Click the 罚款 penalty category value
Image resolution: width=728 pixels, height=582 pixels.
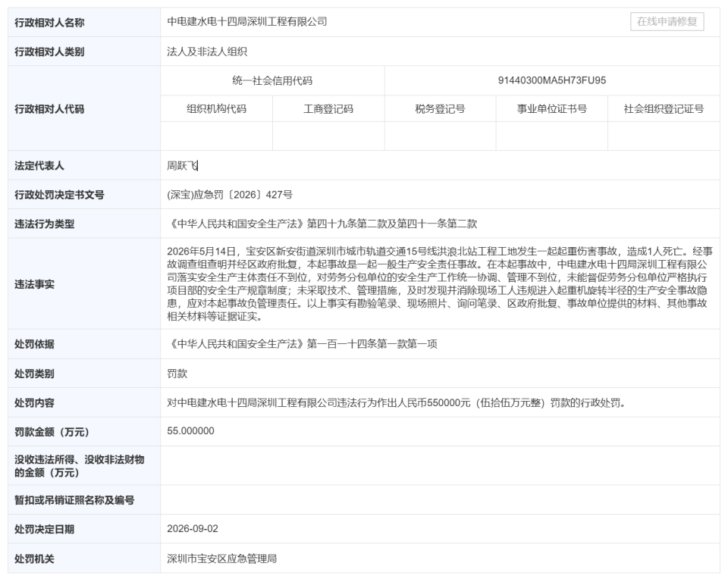point(177,374)
